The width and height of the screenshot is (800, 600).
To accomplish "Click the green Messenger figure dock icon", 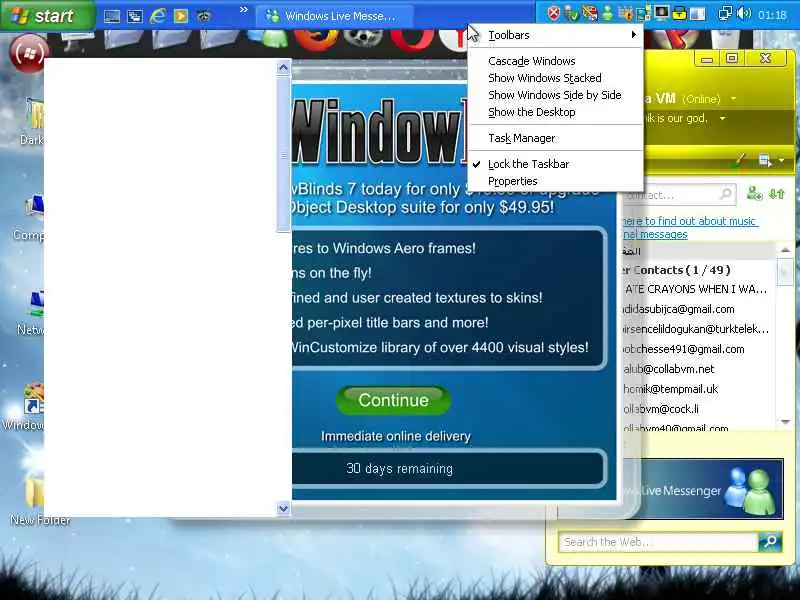I will click(267, 38).
